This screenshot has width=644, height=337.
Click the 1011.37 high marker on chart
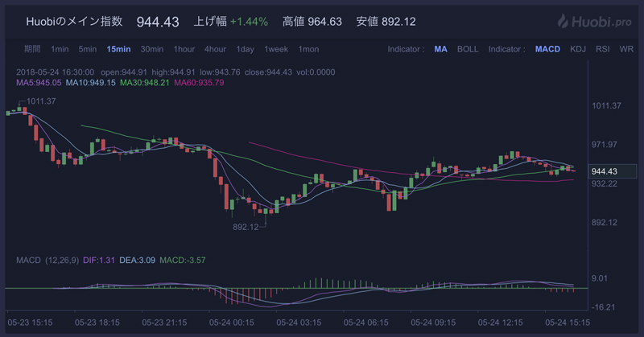(41, 101)
